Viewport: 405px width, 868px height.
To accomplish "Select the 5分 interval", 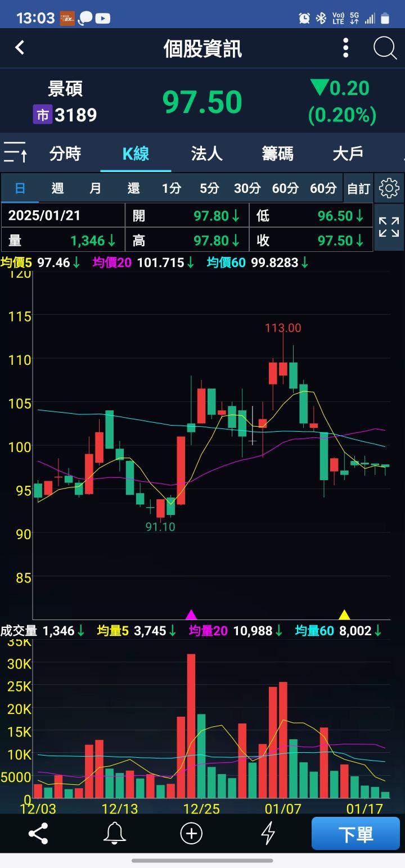I will [x=209, y=188].
